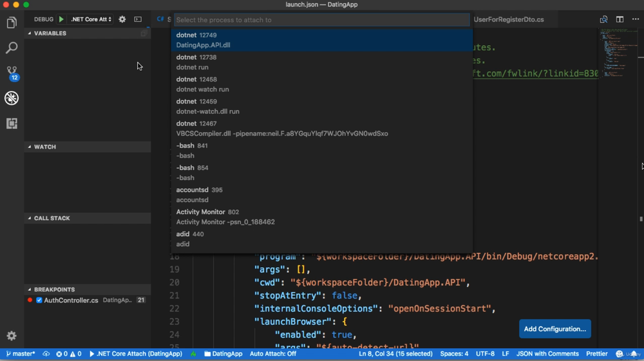Screen dimensions: 644x361
Task: Click the master branch in status bar
Action: [21, 354]
